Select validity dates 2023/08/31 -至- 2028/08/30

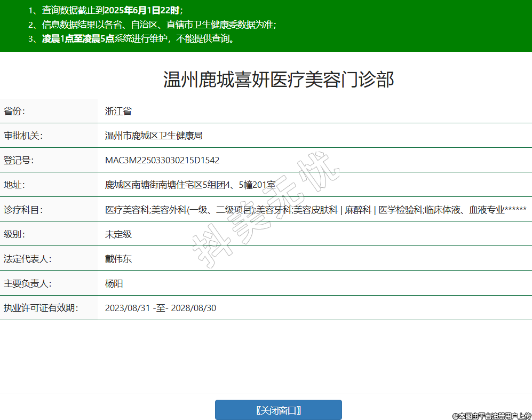(161, 308)
